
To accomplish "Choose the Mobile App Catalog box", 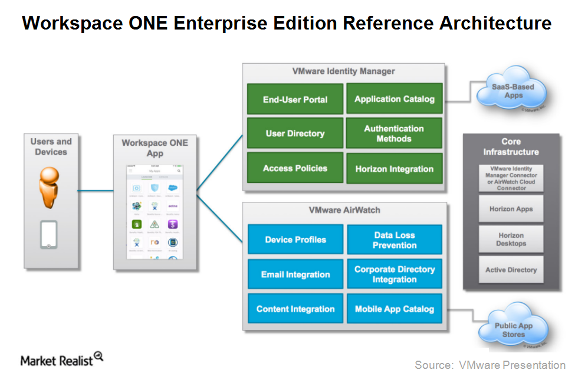I will click(395, 309).
